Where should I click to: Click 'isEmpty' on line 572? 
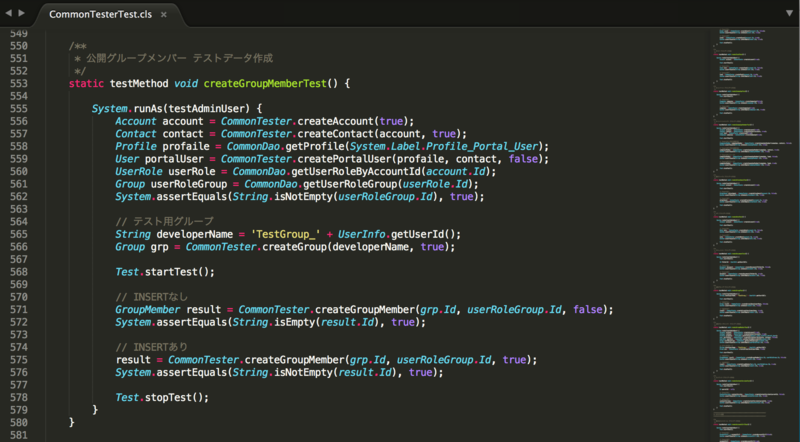coord(294,322)
